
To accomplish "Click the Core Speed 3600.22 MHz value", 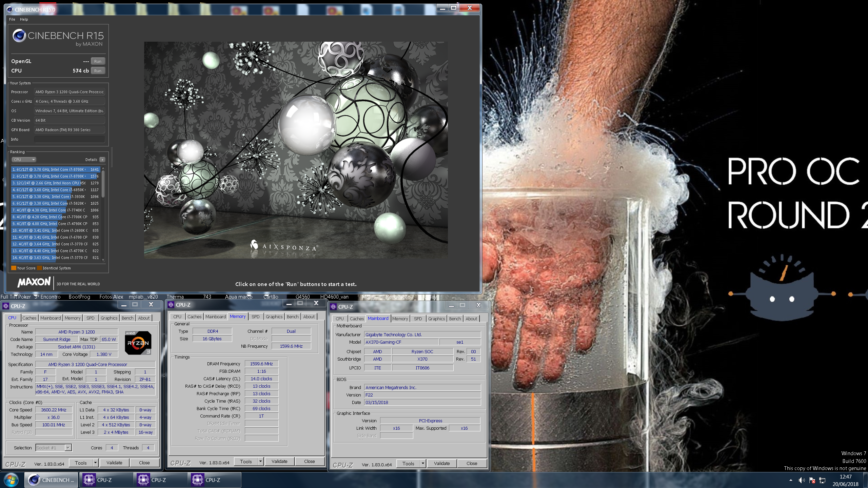I will point(54,410).
